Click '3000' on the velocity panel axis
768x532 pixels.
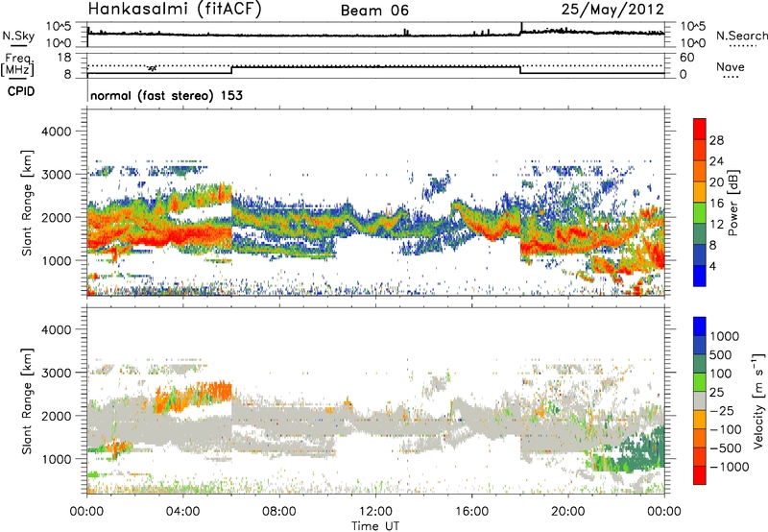(x=56, y=373)
